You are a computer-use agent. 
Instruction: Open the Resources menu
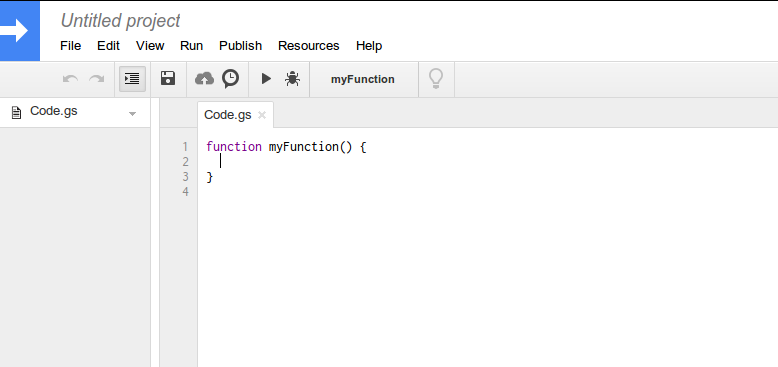[309, 46]
